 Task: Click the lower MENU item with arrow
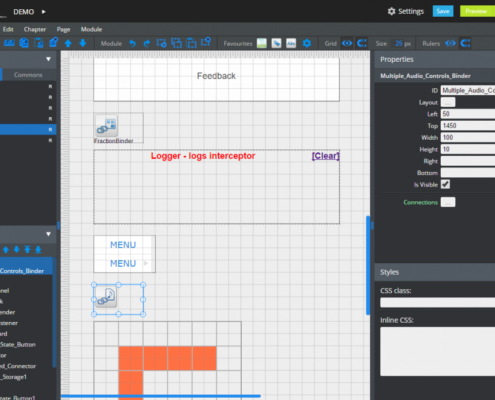click(x=123, y=264)
